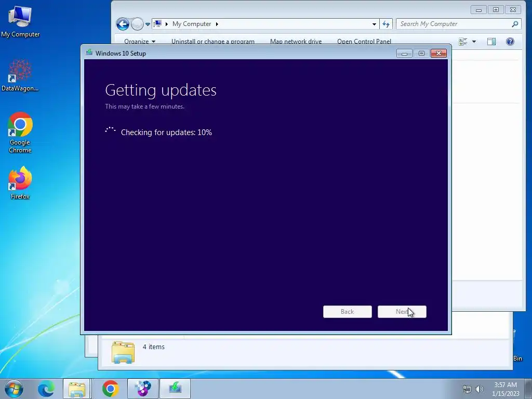
Task: Click Map network drive
Action: [296, 42]
